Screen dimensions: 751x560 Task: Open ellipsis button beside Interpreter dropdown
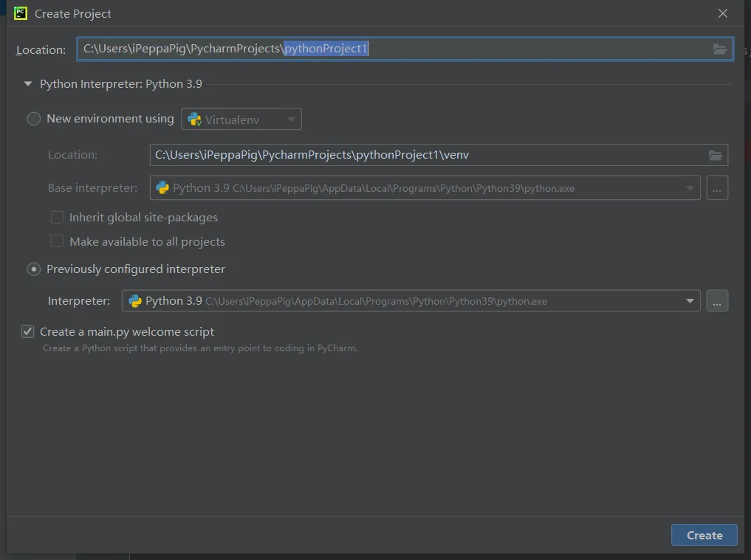point(717,301)
